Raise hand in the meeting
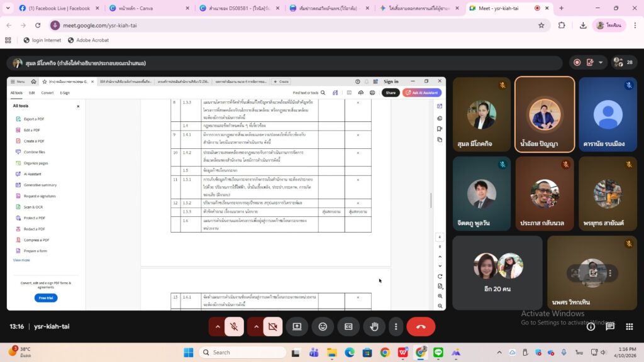Viewport: 644px width, 362px height. coord(374,327)
